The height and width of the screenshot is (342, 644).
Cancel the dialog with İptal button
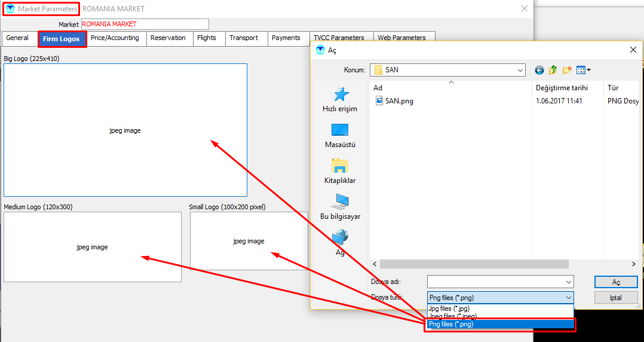[615, 297]
